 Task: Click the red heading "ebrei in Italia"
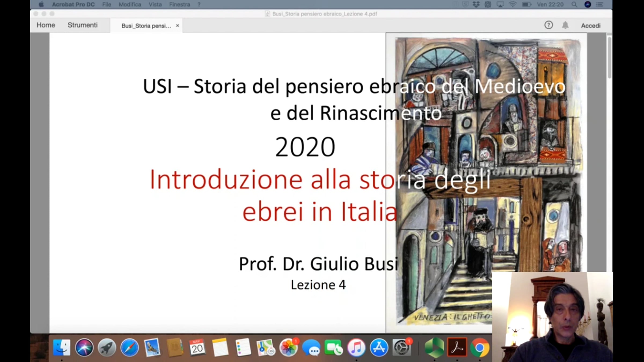click(x=320, y=212)
